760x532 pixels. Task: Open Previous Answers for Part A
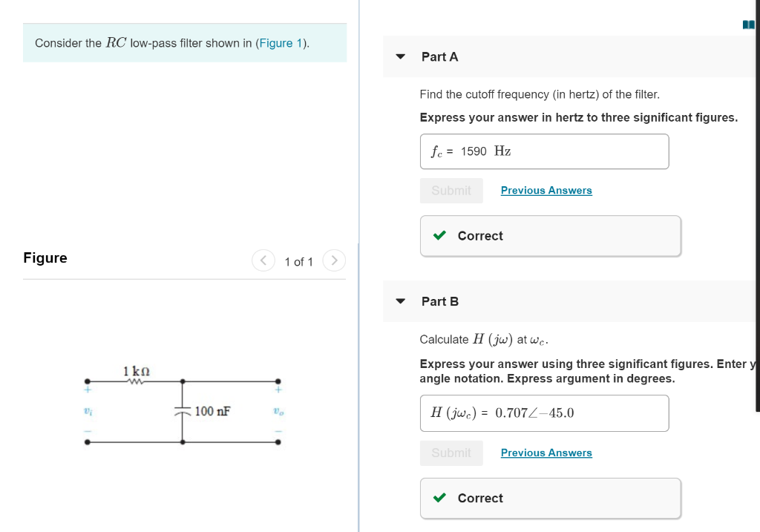[546, 190]
